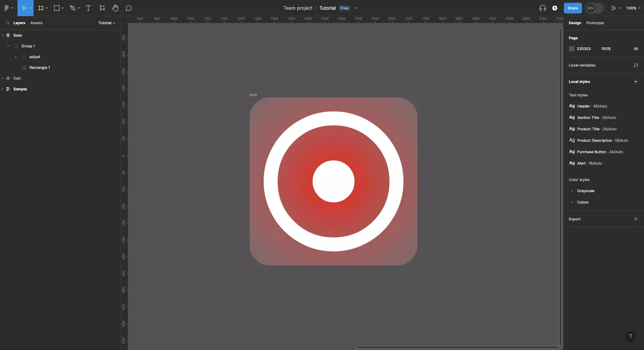Toggle Dev Mode switch
The image size is (644, 350).
[x=594, y=8]
